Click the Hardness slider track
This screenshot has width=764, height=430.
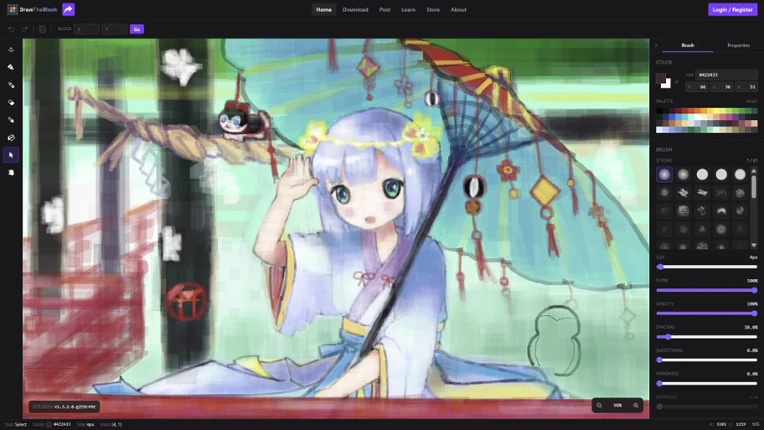point(707,383)
